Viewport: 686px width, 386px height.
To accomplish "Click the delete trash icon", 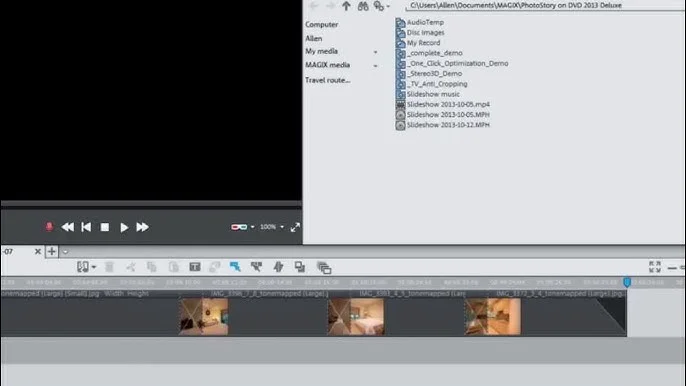I will tap(109, 267).
